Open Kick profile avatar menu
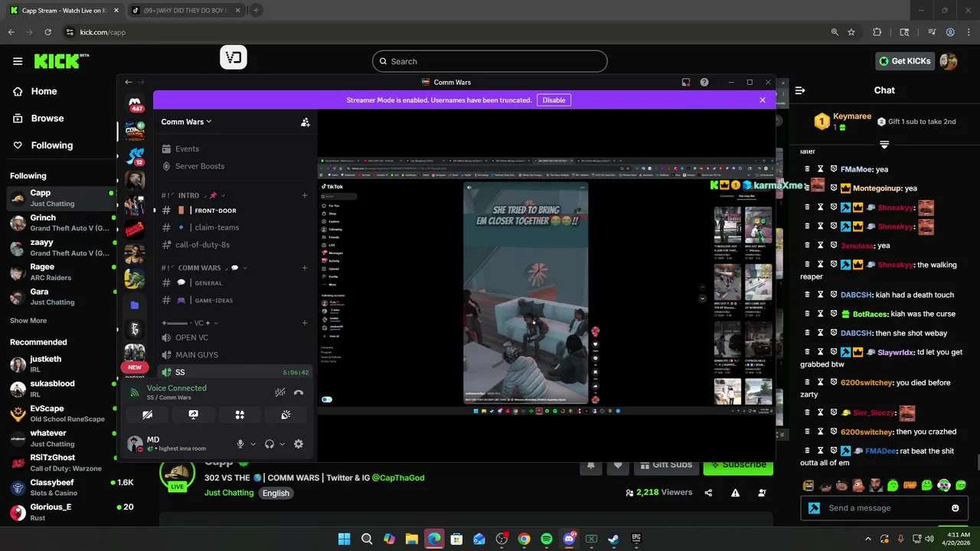 point(949,61)
